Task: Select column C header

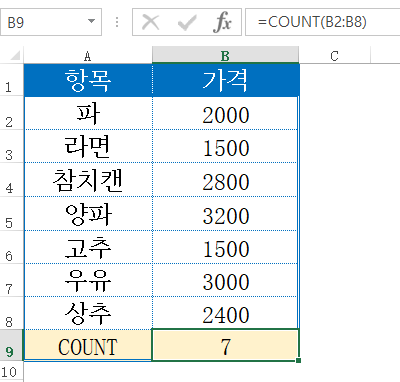Action: pos(335,55)
